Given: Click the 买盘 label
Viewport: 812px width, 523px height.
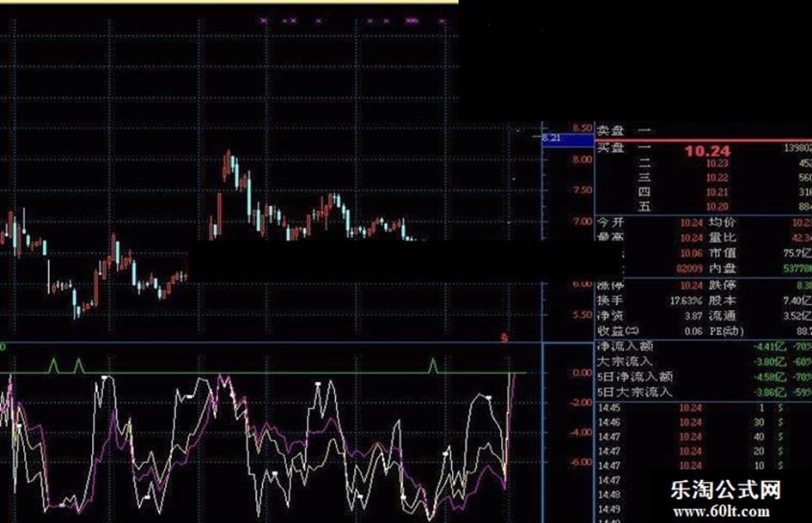Looking at the screenshot, I should (611, 148).
